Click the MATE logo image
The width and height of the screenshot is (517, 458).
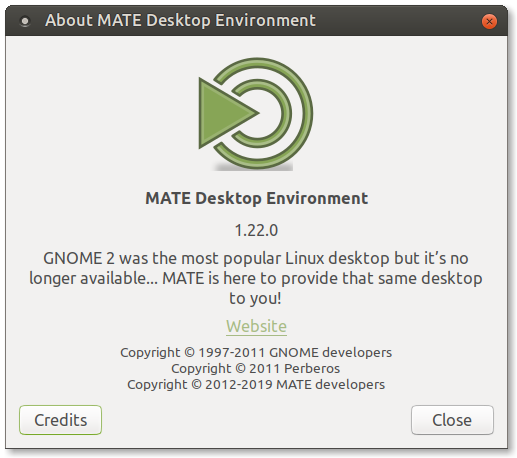click(255, 114)
